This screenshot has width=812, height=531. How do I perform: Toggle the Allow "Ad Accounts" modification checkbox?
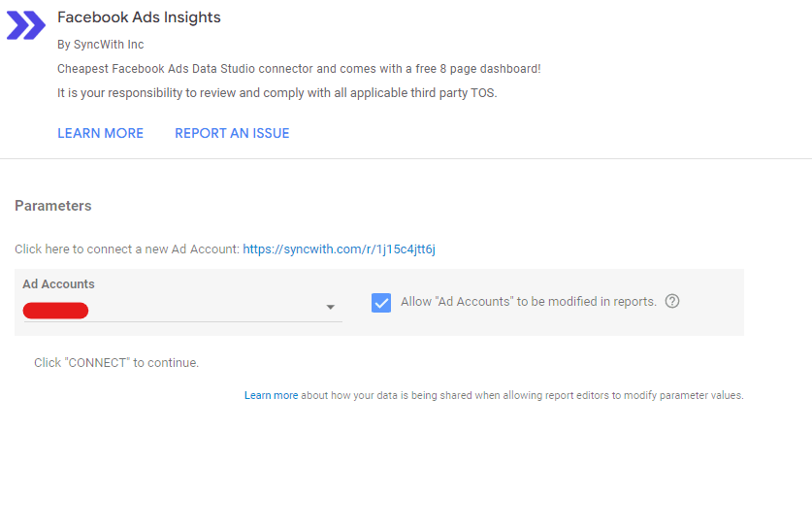point(381,302)
